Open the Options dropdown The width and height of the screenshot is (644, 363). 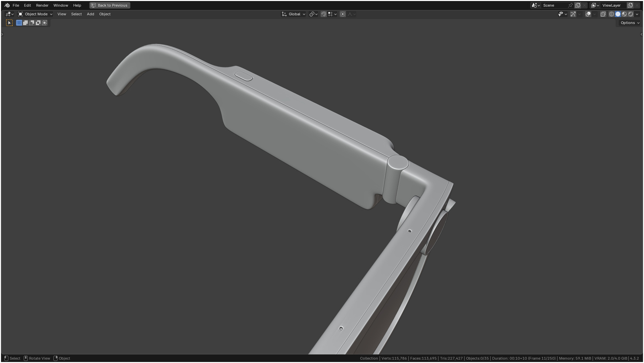630,23
